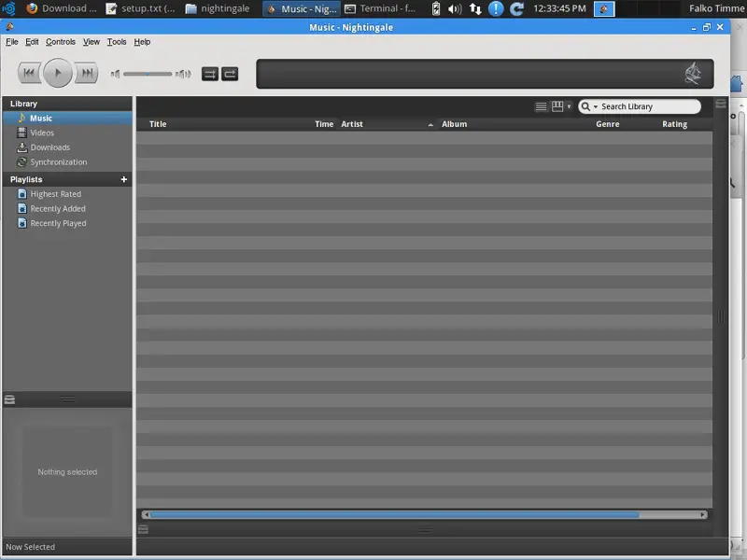Viewport: 747px width, 560px height.
Task: Add a new playlist with the plus button
Action: [x=124, y=179]
